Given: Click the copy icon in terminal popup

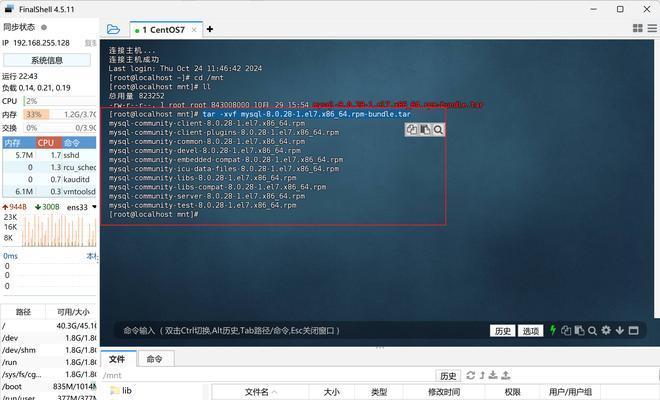Looking at the screenshot, I should 412,130.
